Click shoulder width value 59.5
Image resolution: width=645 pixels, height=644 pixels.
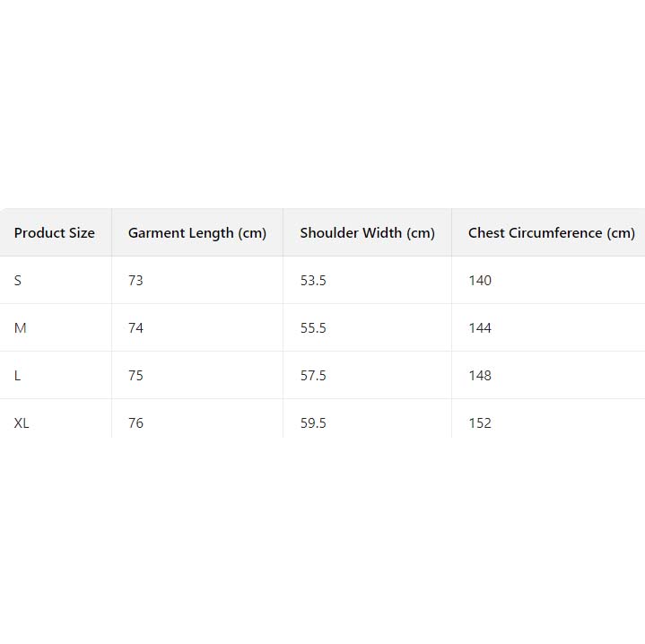pos(313,423)
